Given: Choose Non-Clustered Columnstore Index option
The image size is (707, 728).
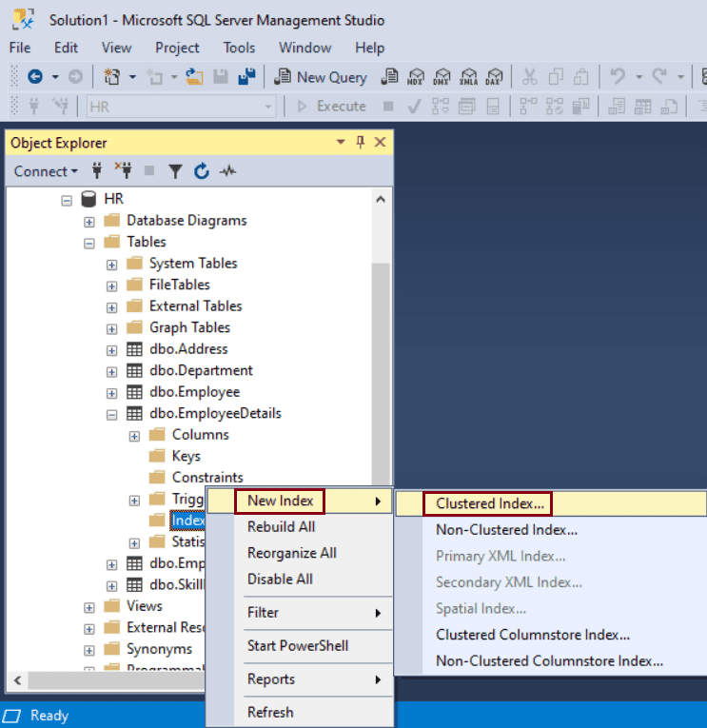Looking at the screenshot, I should tap(549, 660).
